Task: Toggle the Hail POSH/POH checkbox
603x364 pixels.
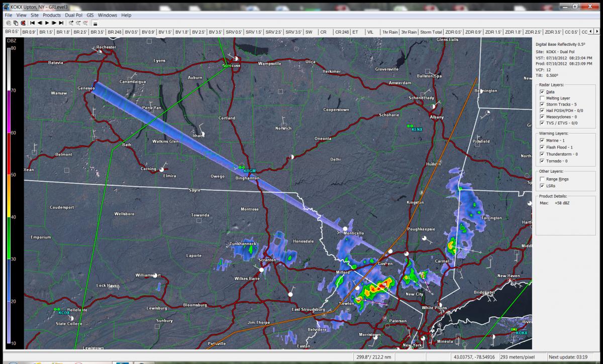Action: (542, 110)
